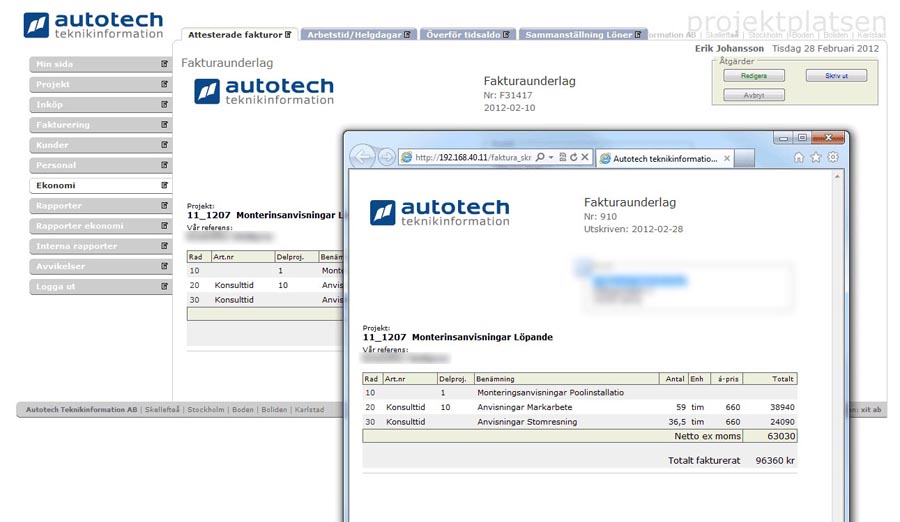Select Ekonomi in the sidebar
900x522 pixels.
coord(100,185)
